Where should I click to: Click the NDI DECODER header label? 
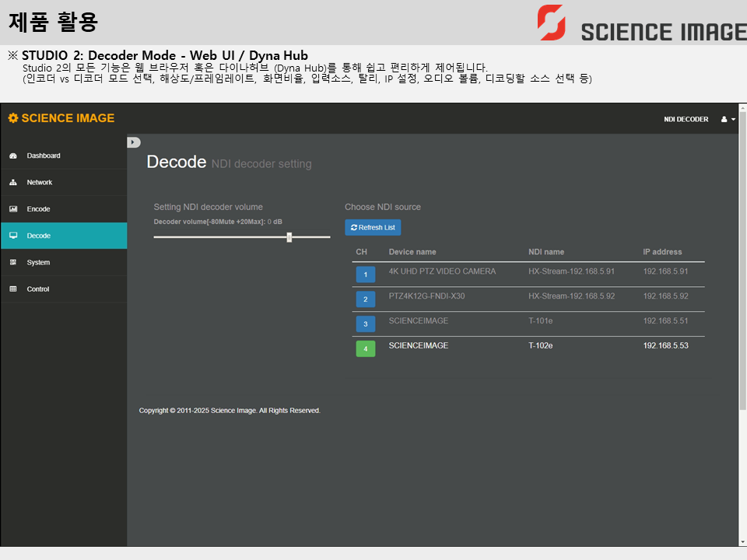pos(686,119)
